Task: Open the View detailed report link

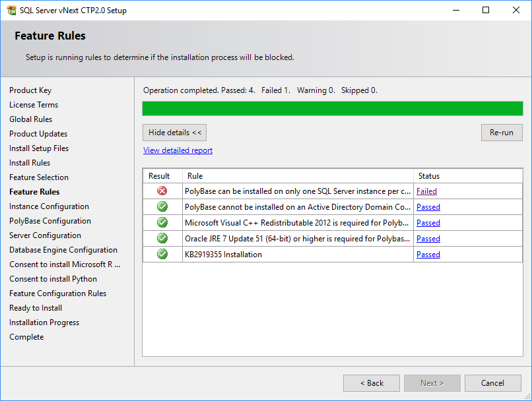Action: pos(178,150)
